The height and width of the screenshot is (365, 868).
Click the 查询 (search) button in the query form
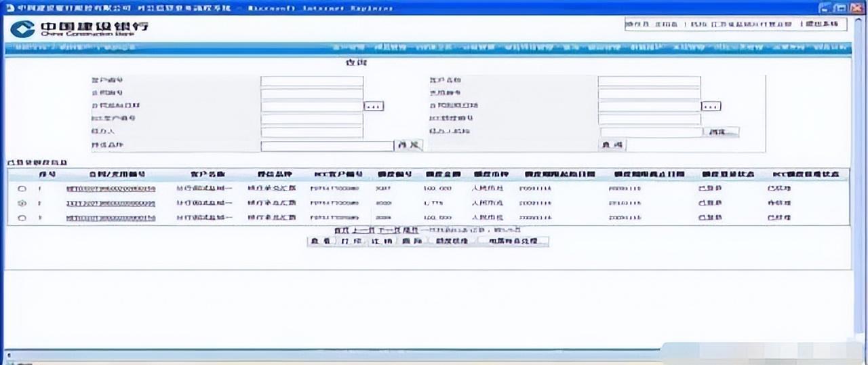[612, 146]
